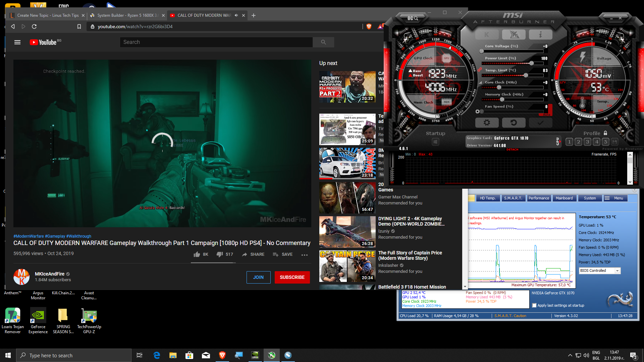Open Afterburner information (i) button

coord(540,35)
